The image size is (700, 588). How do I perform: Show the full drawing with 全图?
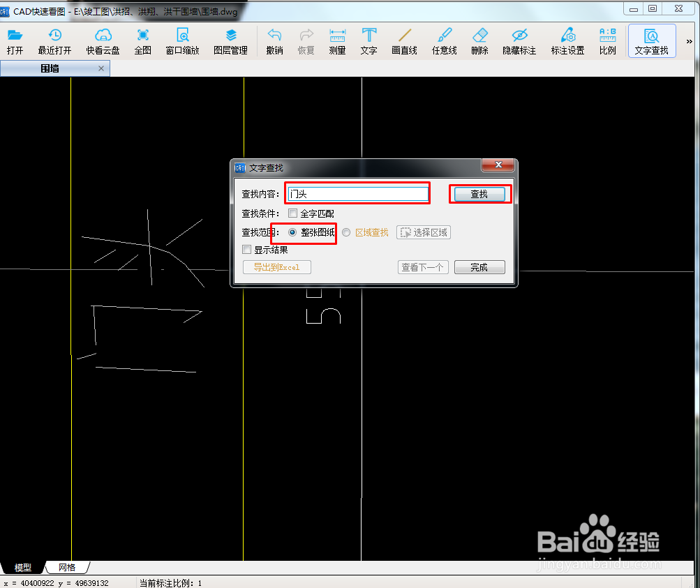[x=143, y=41]
